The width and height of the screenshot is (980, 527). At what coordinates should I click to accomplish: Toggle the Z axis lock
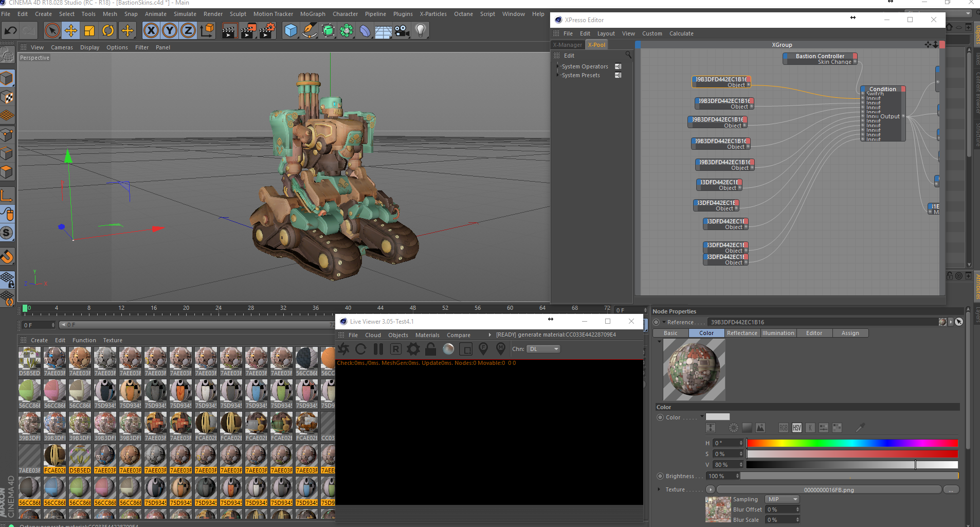coord(188,30)
